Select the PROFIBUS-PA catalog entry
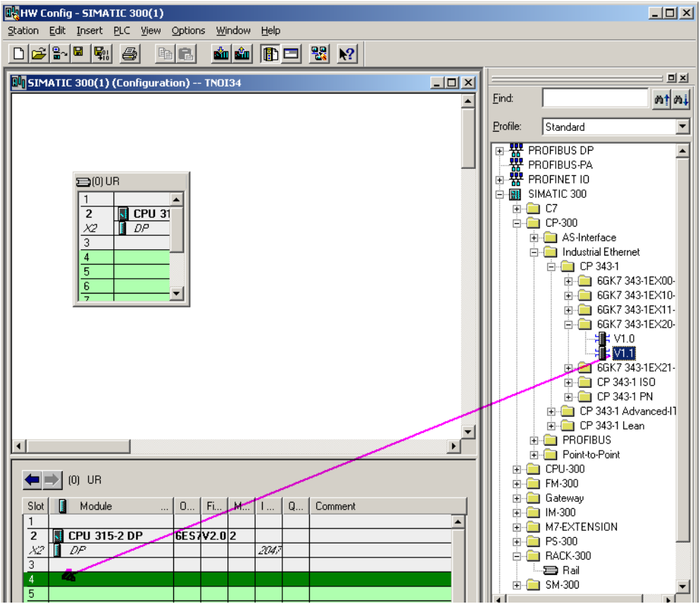 click(560, 165)
